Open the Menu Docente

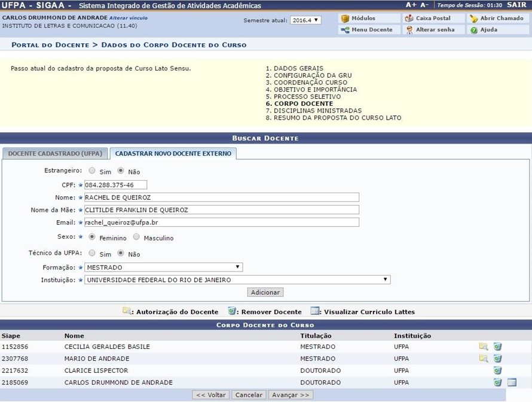coord(367,29)
